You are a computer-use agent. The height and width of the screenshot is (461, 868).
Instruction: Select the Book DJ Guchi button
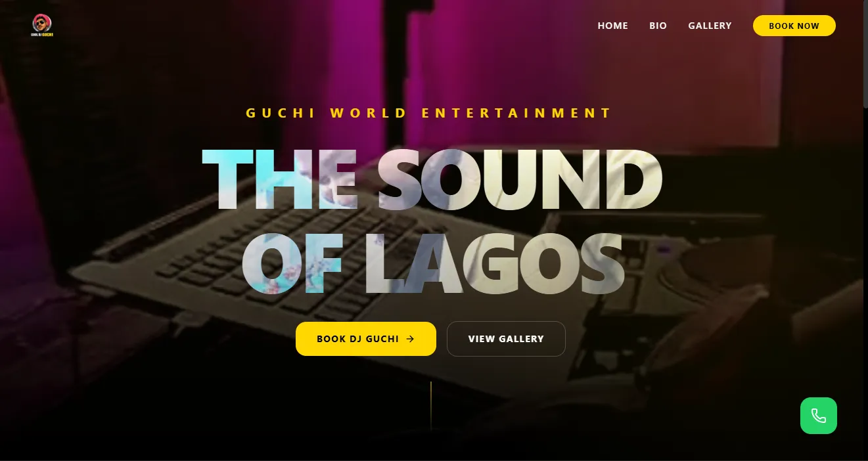pyautogui.click(x=366, y=339)
